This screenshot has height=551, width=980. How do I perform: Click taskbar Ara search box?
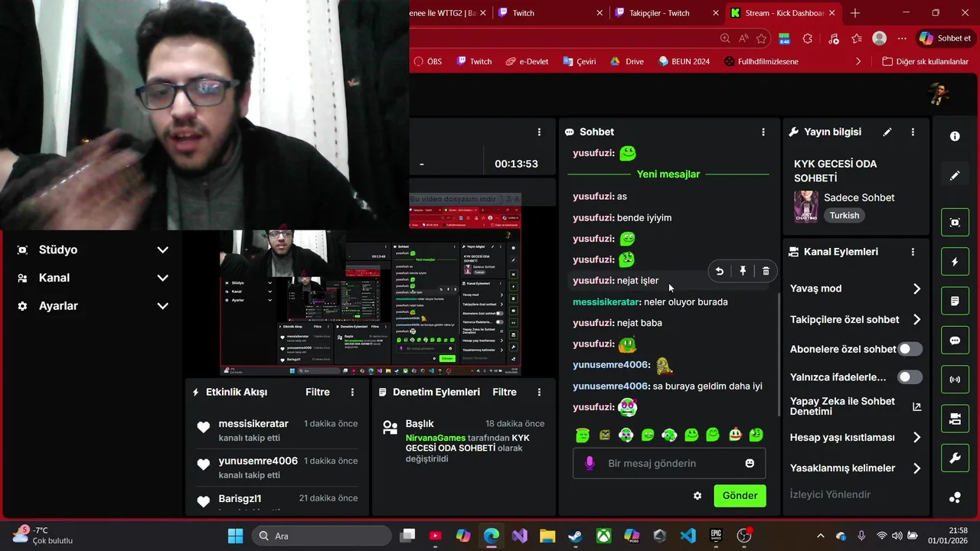click(x=322, y=536)
